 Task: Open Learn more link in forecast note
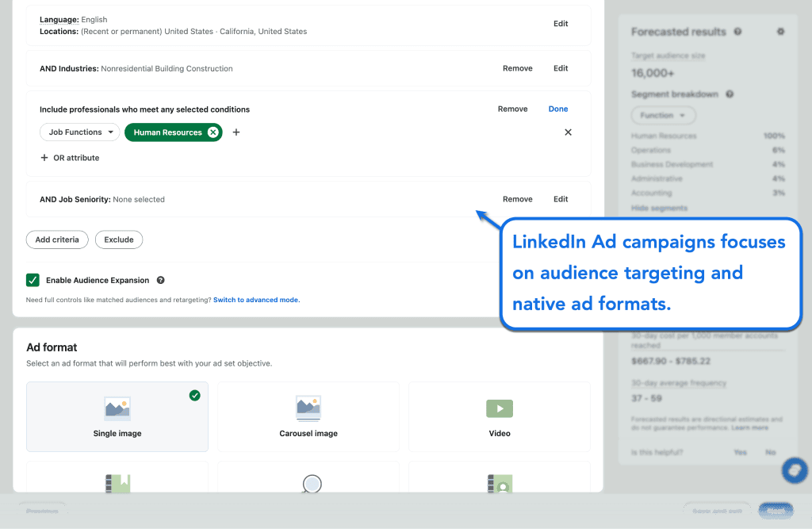[750, 427]
